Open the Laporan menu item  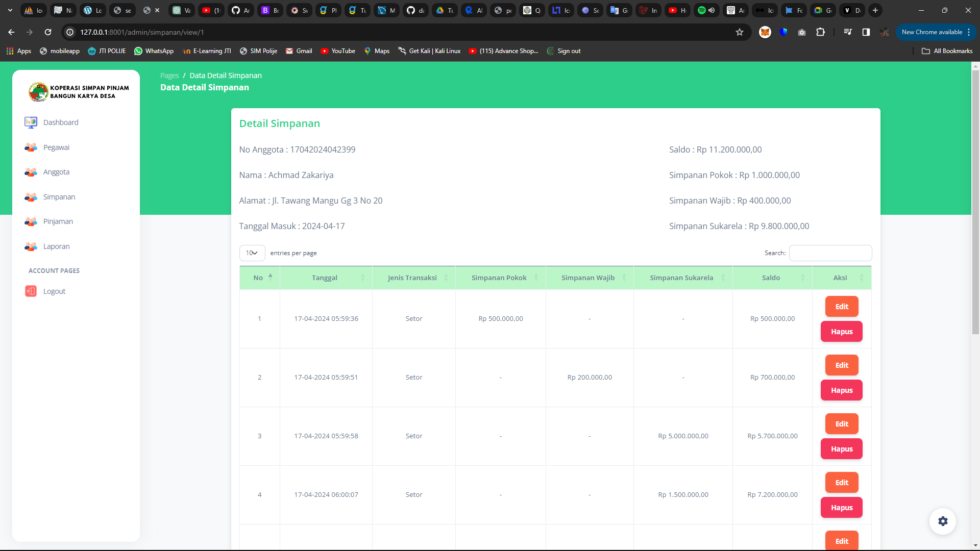tap(57, 246)
